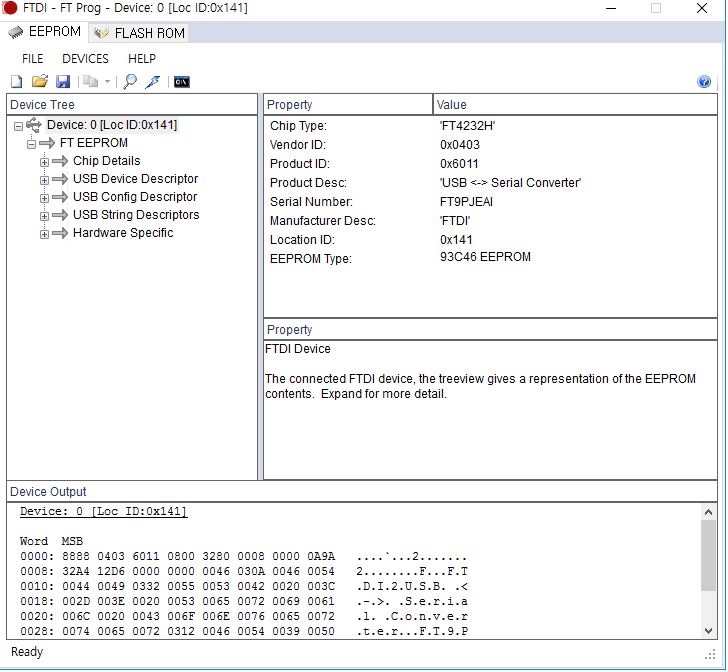Screen dimensions: 728x672
Task: Select USB Config Descriptor tree item
Action: [135, 197]
